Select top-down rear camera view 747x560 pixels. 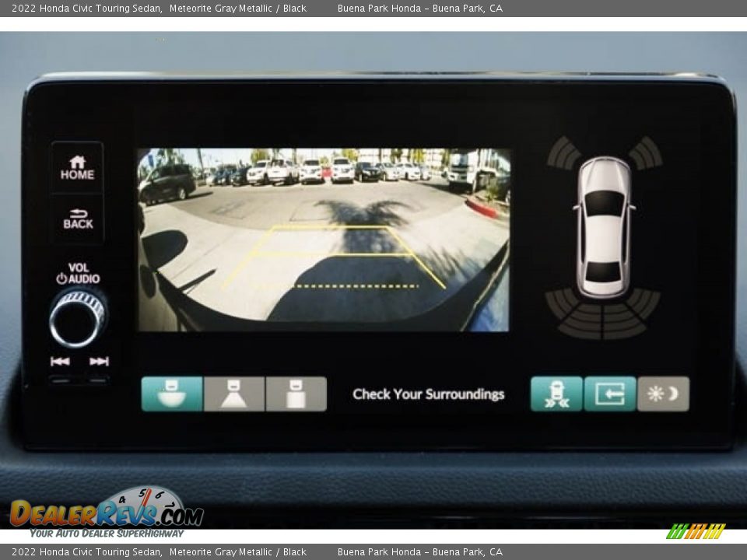[x=296, y=394]
